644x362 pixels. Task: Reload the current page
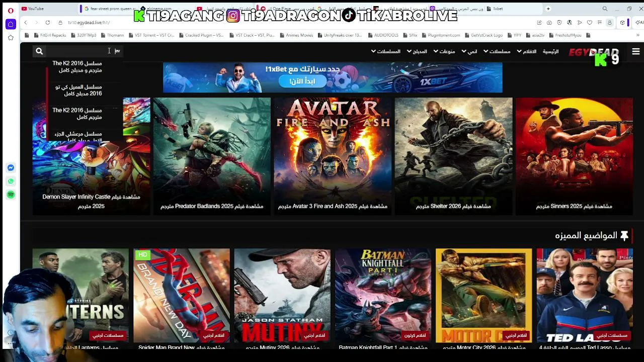click(47, 23)
